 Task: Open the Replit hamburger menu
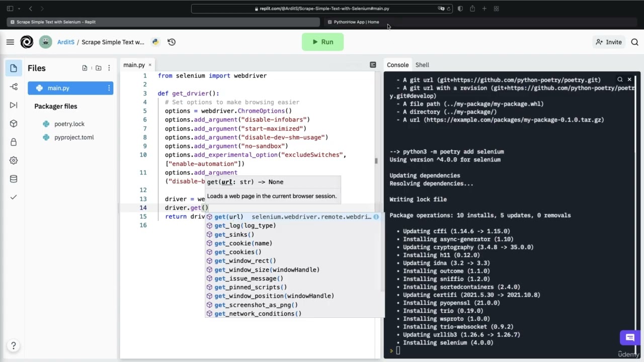[x=10, y=42]
